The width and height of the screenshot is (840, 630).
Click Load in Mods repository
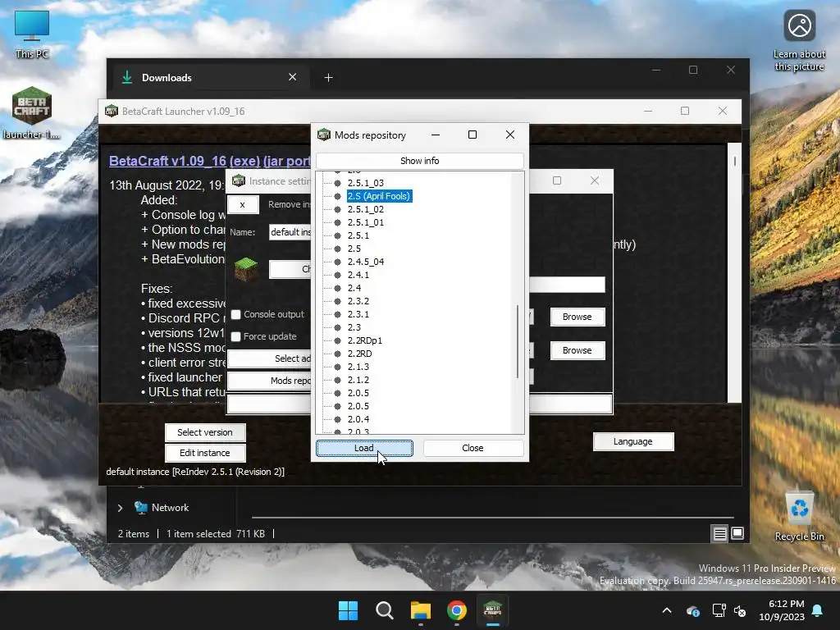[x=364, y=449]
